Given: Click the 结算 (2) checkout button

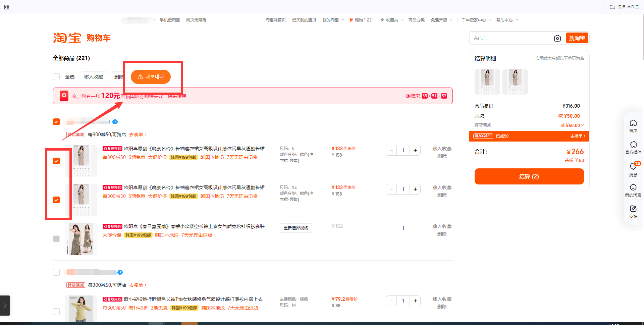Looking at the screenshot, I should pyautogui.click(x=529, y=176).
